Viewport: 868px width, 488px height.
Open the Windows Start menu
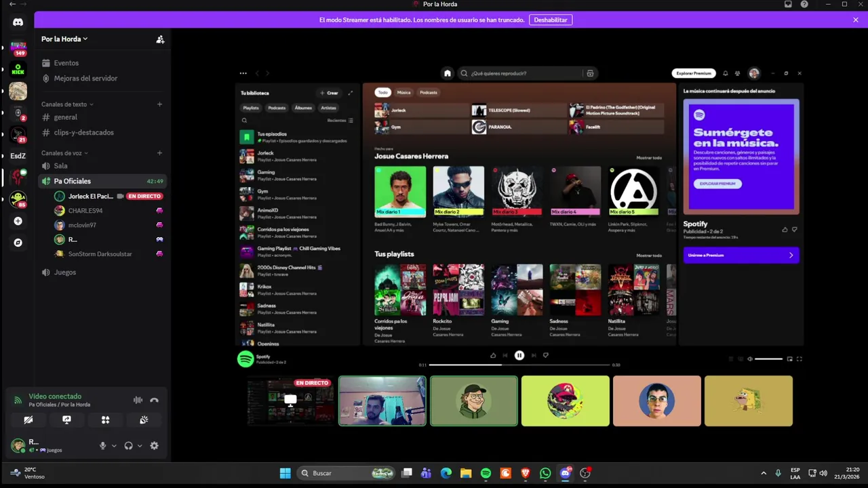[x=285, y=473]
